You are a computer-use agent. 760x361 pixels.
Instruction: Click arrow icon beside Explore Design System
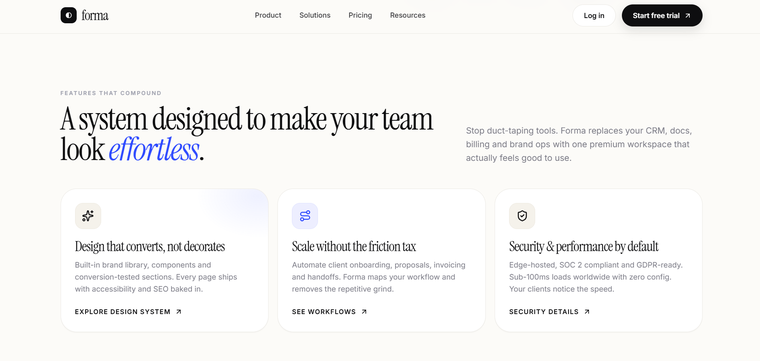(178, 312)
